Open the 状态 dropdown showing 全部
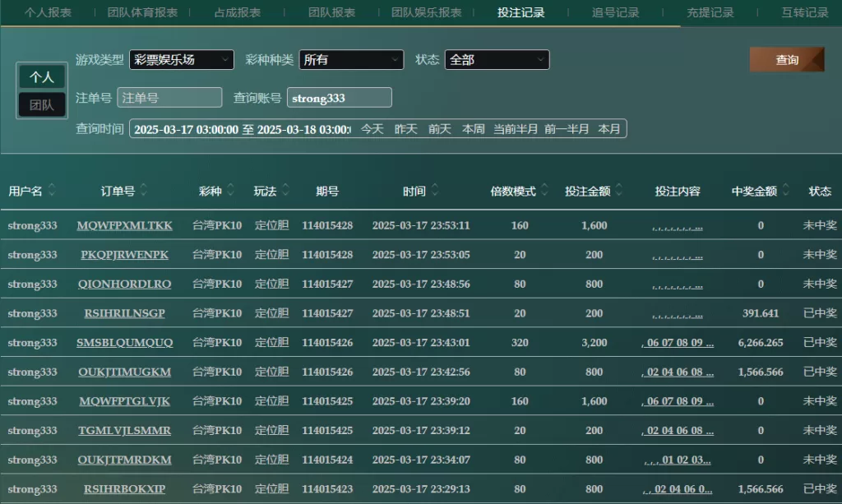842x504 pixels. (497, 60)
